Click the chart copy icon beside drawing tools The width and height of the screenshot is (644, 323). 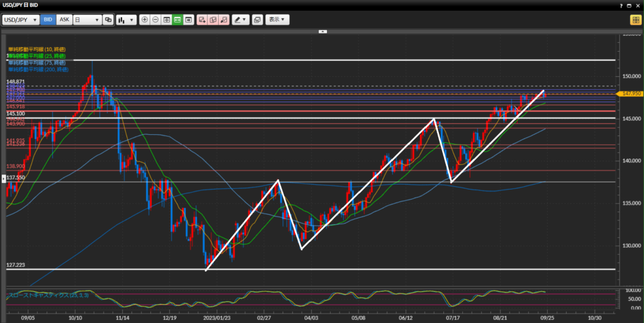tap(257, 20)
